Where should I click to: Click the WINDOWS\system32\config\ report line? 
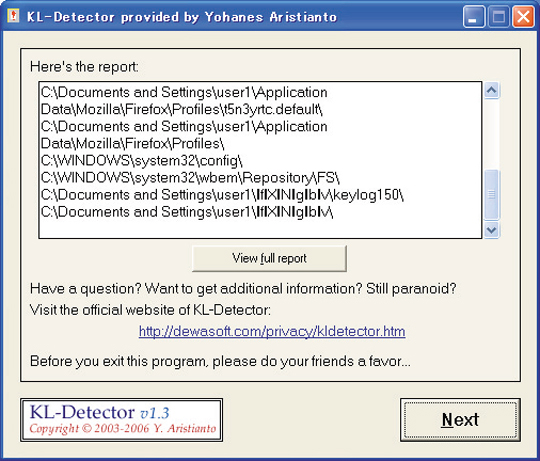point(142,161)
